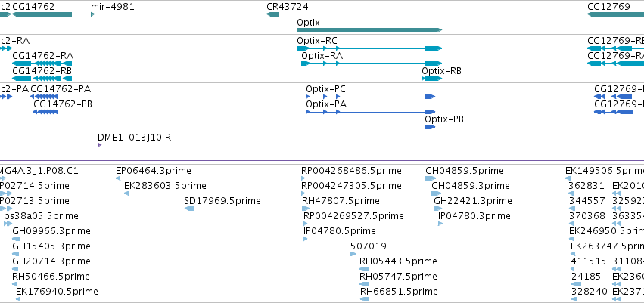Select the IP04780.3prime EST arrow

tap(440, 224)
